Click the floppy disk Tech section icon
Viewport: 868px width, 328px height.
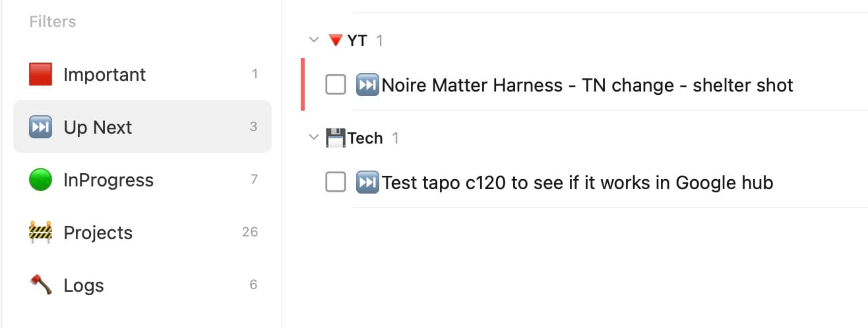[335, 138]
